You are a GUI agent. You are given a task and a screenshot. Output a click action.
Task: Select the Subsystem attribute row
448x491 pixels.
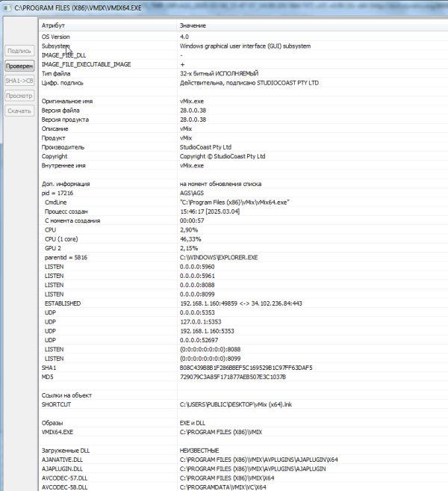pos(243,46)
